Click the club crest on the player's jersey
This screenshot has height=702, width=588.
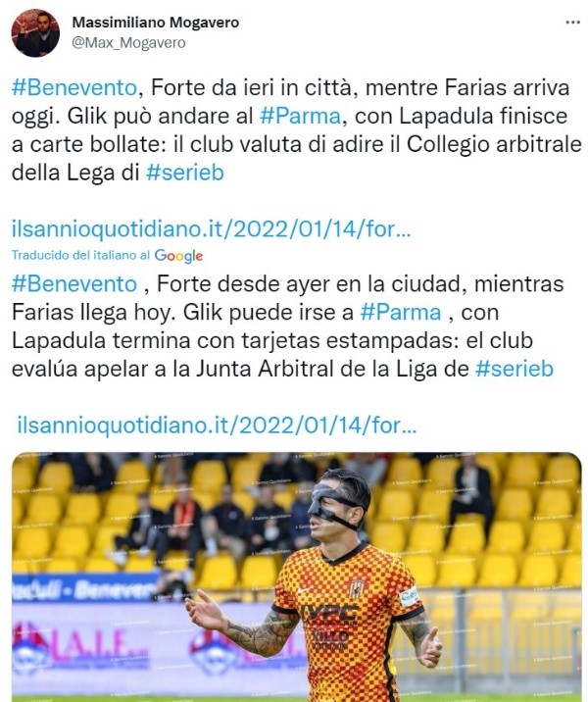point(357,587)
